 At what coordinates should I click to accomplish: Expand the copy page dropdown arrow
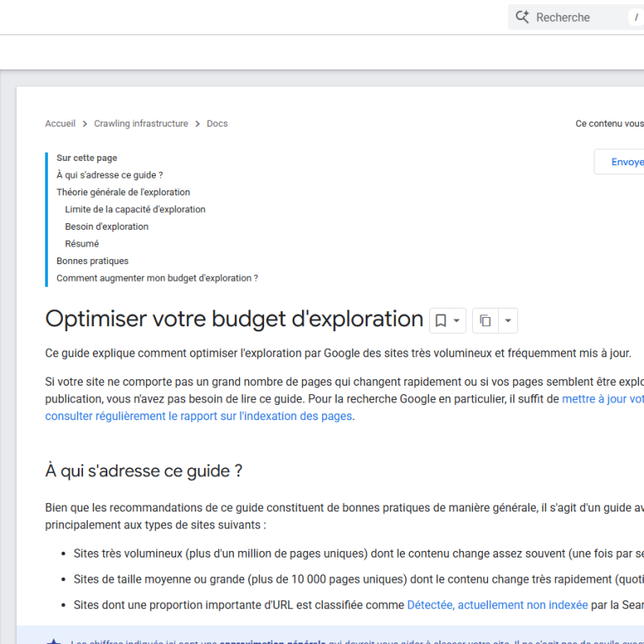point(508,320)
